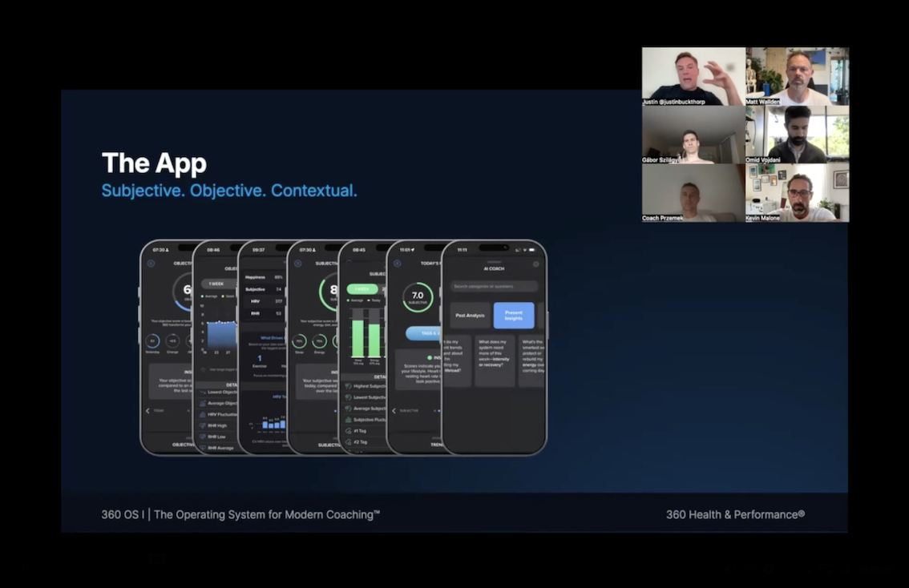Select the 'intensity or recovery?' question card

495,361
